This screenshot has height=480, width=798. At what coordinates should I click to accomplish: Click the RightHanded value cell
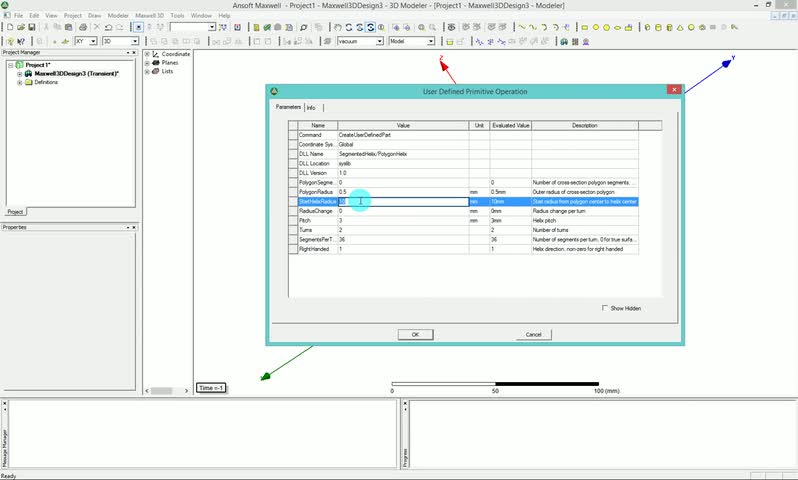[403, 249]
